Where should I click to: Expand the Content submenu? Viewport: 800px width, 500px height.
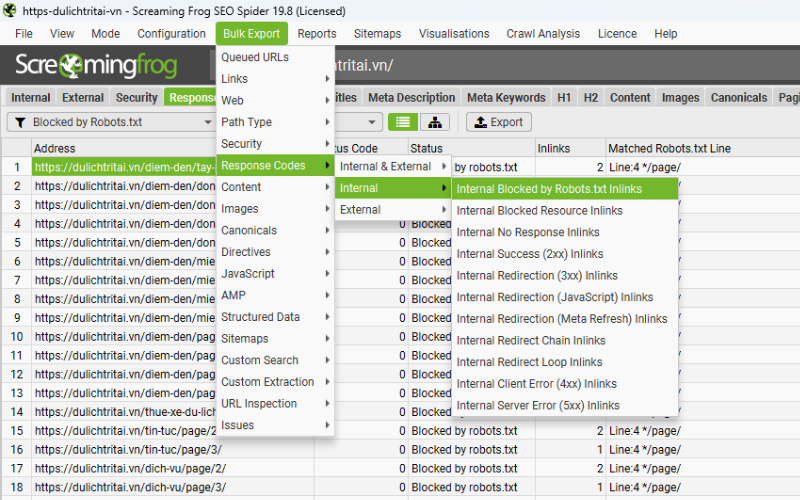coord(276,187)
